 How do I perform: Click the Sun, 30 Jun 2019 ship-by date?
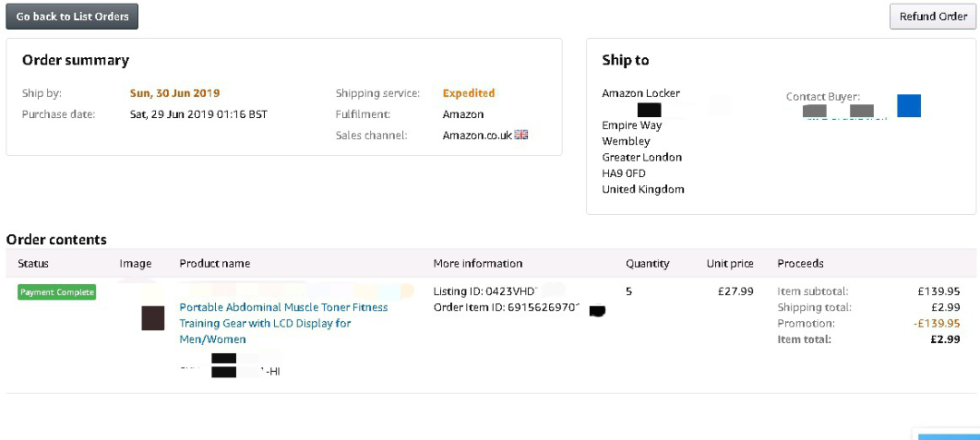[x=174, y=93]
